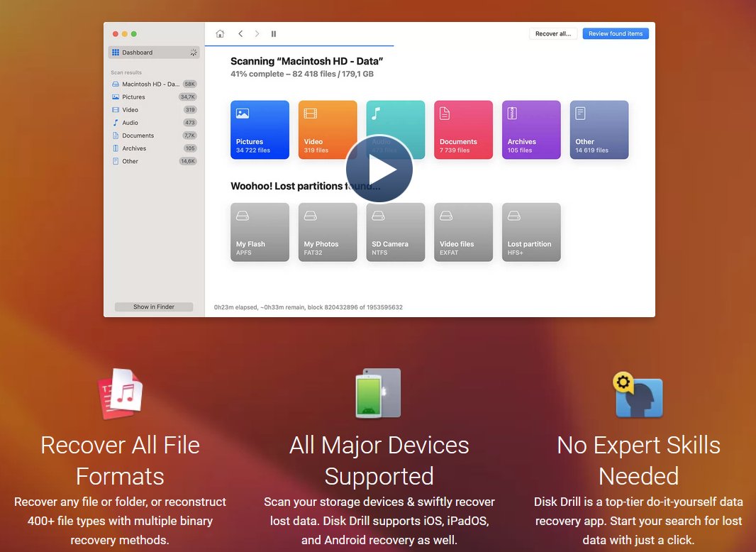The image size is (756, 552).
Task: Open the pink Documents tile
Action: point(463,130)
